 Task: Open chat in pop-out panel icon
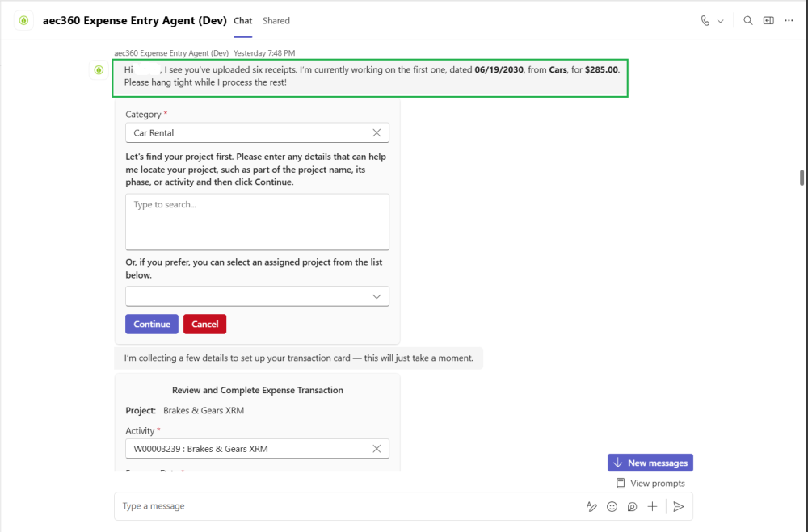[768, 21]
